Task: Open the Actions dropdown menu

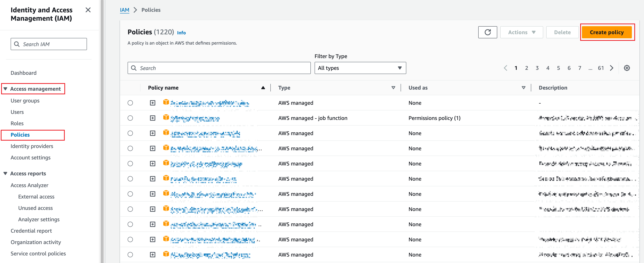Action: (522, 32)
